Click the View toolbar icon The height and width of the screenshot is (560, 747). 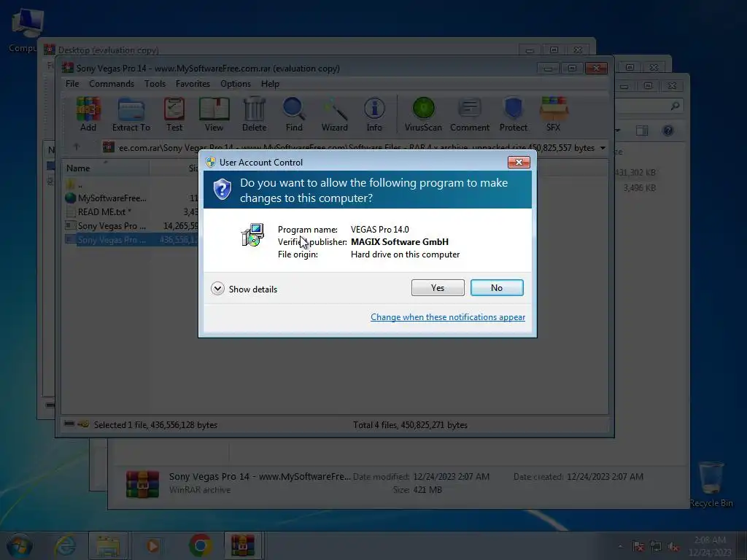tap(214, 114)
